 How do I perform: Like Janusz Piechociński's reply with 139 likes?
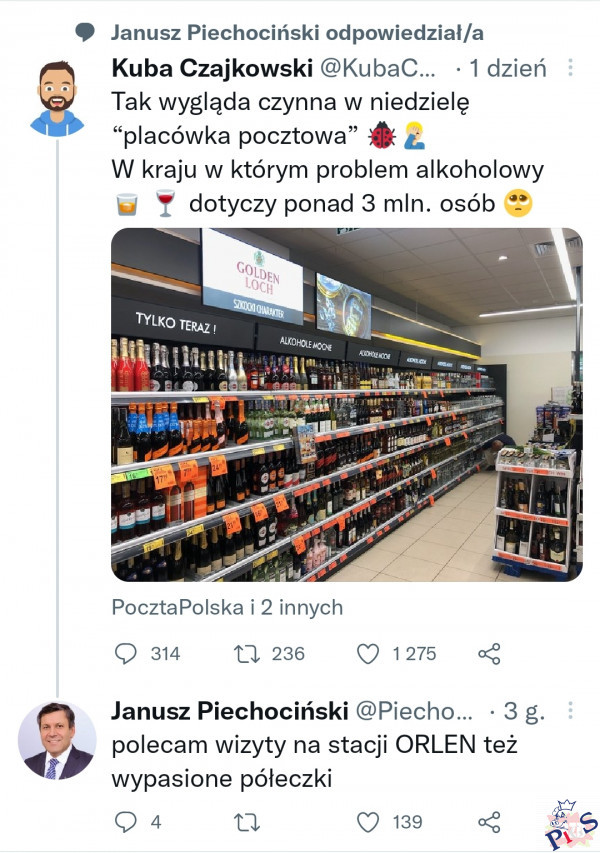(x=368, y=821)
